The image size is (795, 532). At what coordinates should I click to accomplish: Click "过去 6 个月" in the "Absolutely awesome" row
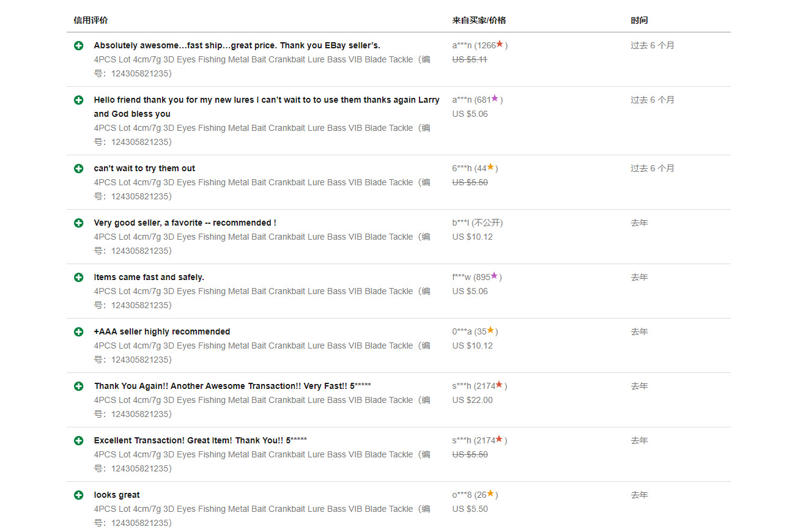point(653,45)
